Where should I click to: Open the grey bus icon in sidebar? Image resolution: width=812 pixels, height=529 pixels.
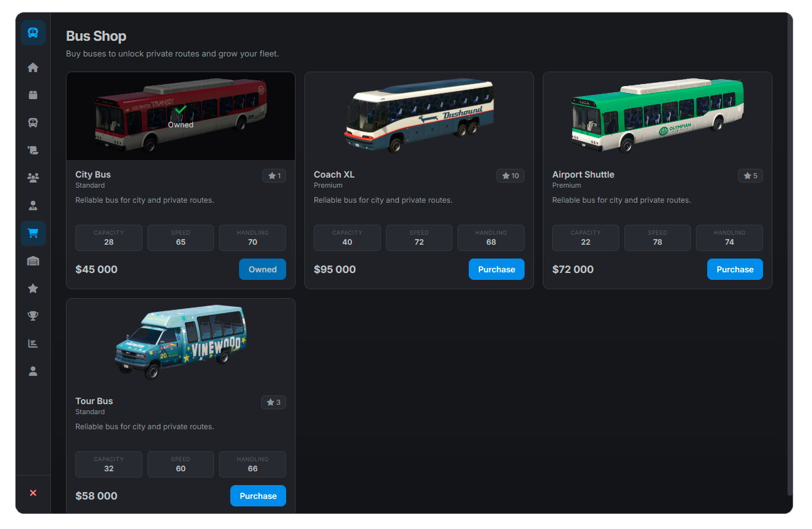33,122
